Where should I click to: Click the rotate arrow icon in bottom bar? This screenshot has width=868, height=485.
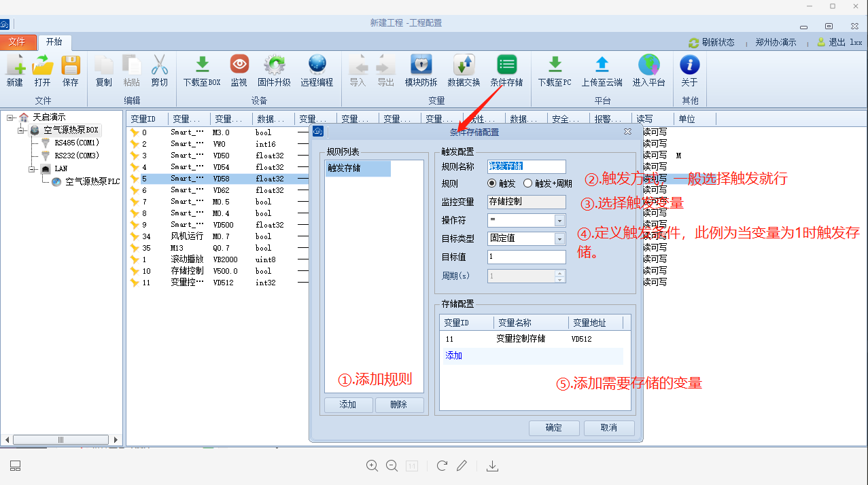(x=442, y=466)
